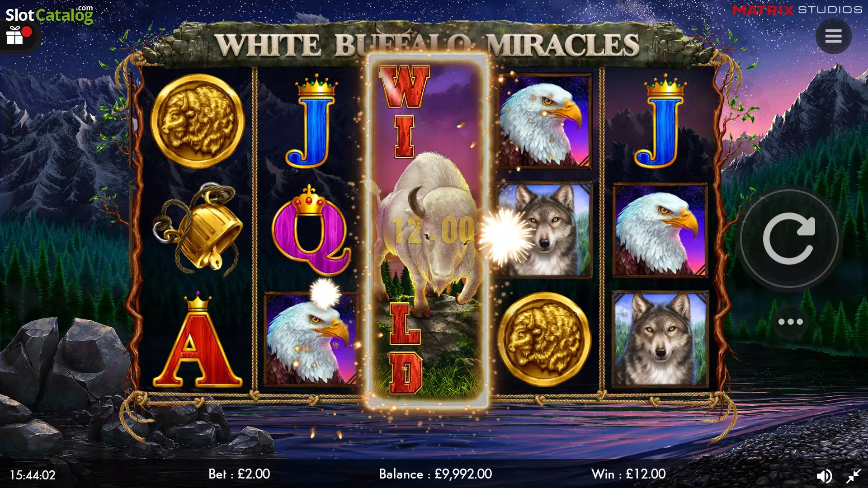Spin the reels with the circular arrow button

[x=789, y=239]
